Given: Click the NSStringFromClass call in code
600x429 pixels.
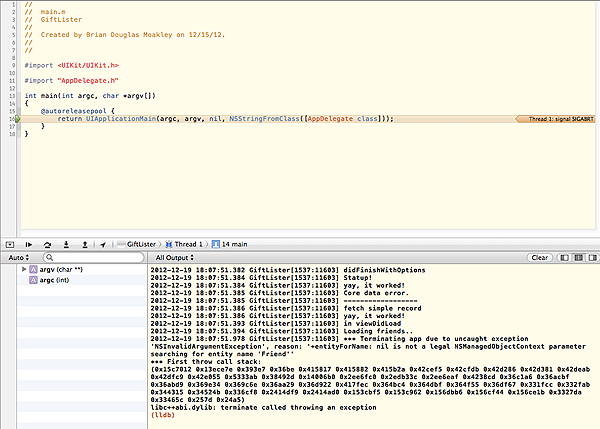Looking at the screenshot, I should [264, 119].
